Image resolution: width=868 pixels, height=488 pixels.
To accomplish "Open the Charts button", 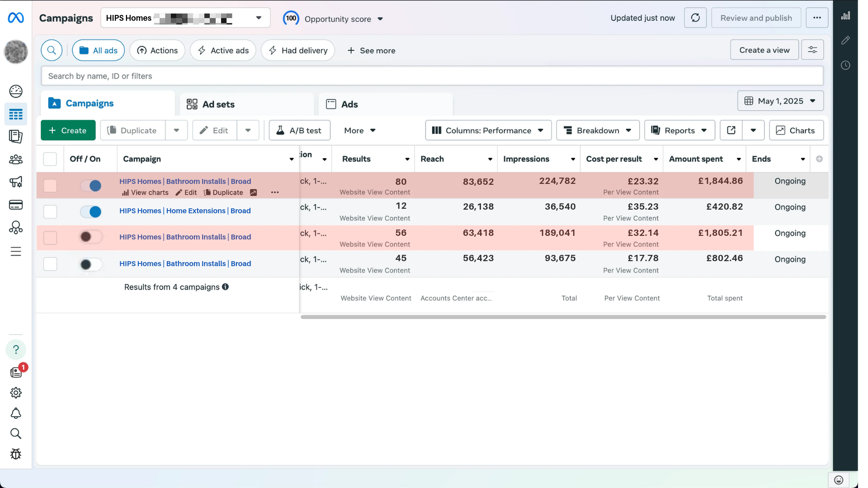I will [x=796, y=131].
